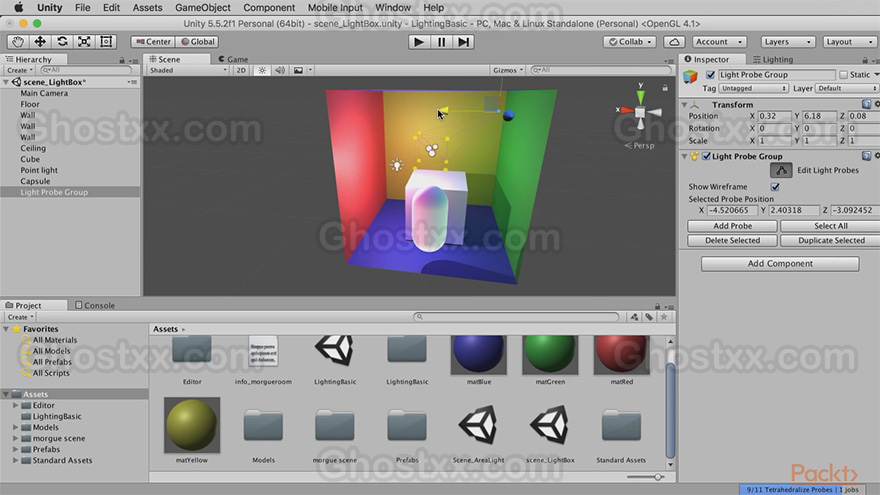Open the Gizmos dropdown
This screenshot has width=880, height=495.
507,70
